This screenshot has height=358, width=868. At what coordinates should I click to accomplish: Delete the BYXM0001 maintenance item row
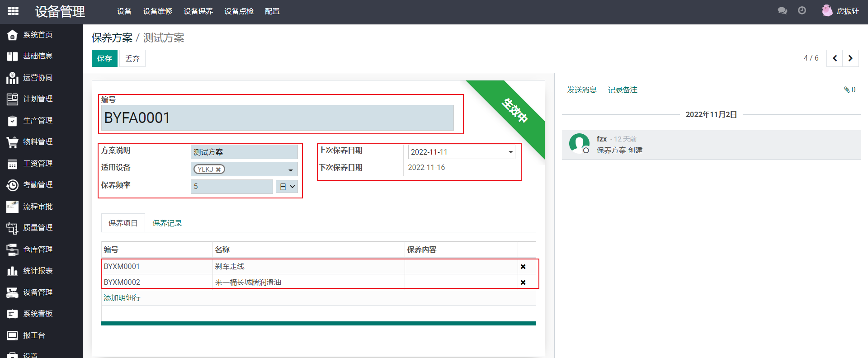(x=523, y=267)
